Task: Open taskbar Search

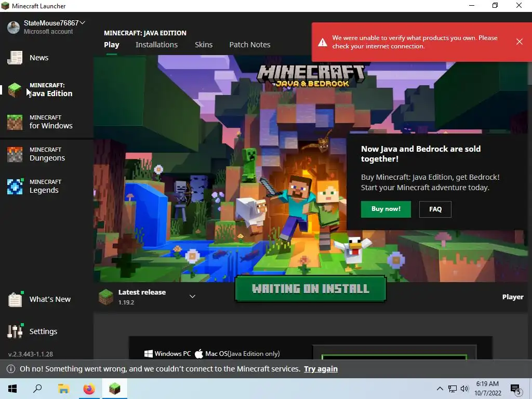Action: tap(37, 389)
